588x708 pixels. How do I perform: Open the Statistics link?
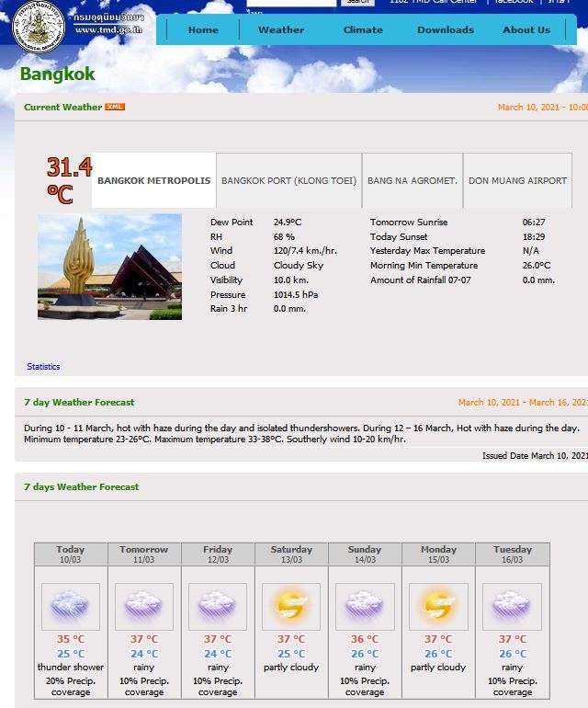click(43, 367)
